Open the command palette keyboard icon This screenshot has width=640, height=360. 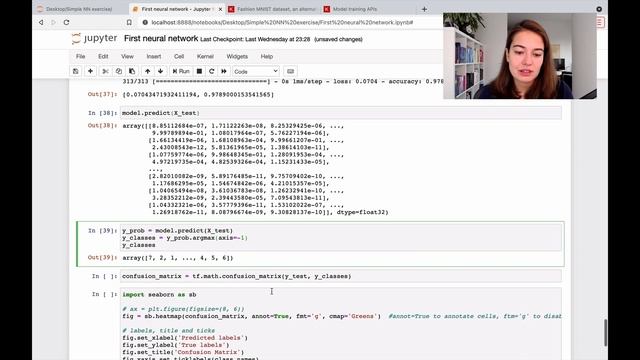[290, 71]
